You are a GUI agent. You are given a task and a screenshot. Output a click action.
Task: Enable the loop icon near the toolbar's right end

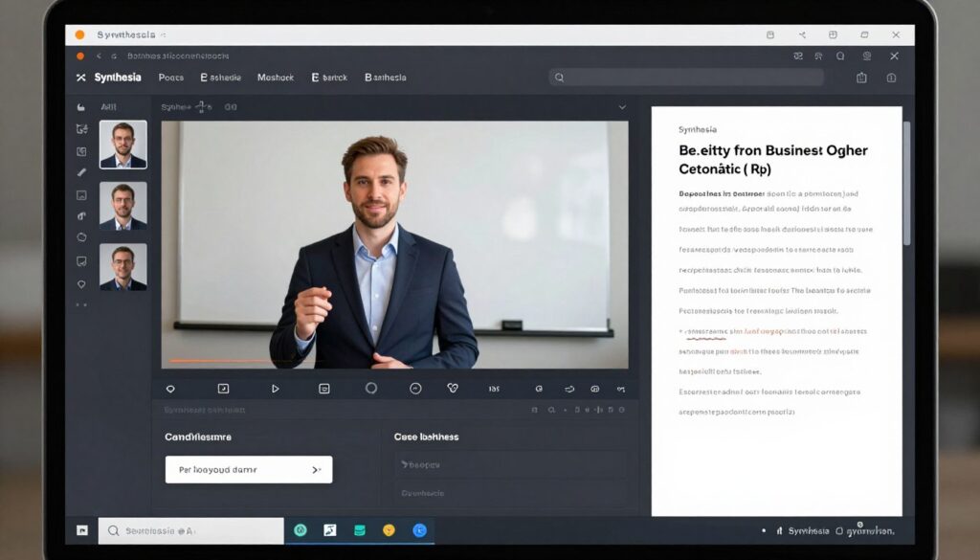tap(569, 389)
